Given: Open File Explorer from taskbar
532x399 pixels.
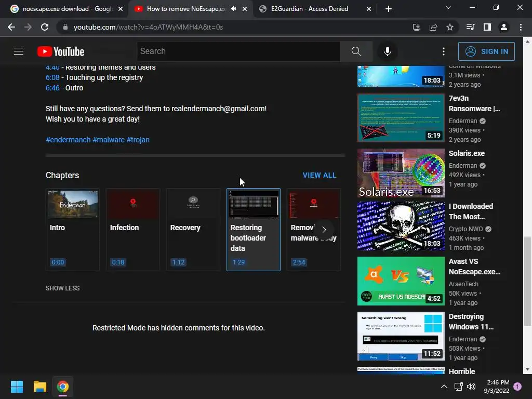Looking at the screenshot, I should (x=39, y=387).
